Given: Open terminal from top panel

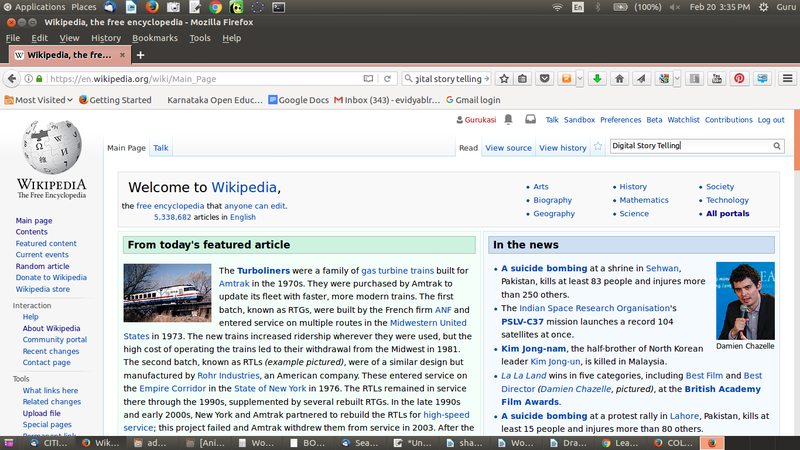Looking at the screenshot, I should click(x=279, y=7).
